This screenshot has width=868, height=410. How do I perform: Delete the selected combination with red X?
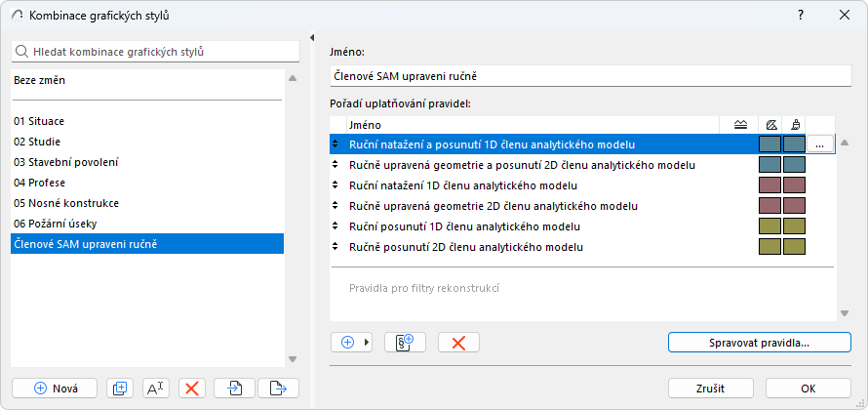192,388
